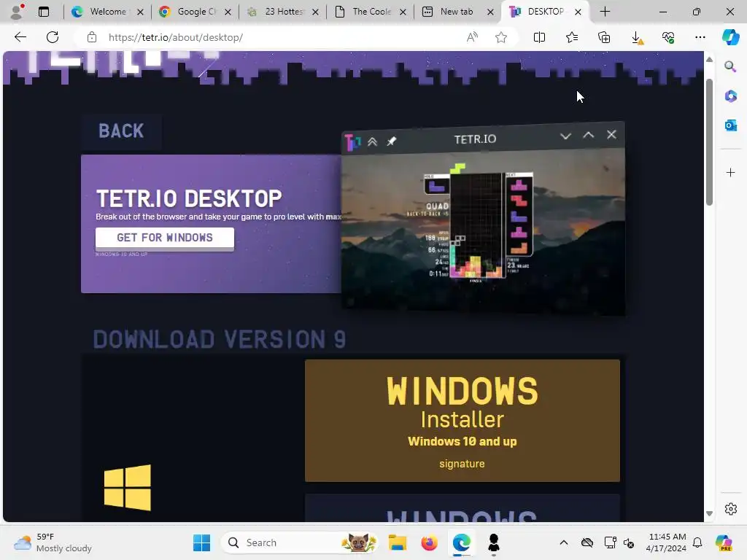Screen dimensions: 747x560
Task: Open Settings and more menu
Action: coord(700,37)
